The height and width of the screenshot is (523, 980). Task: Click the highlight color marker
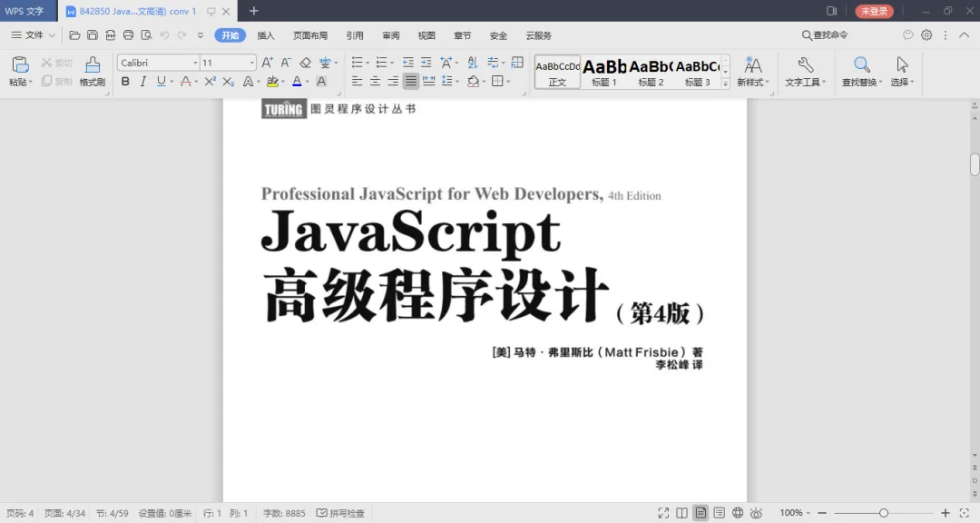pos(272,82)
